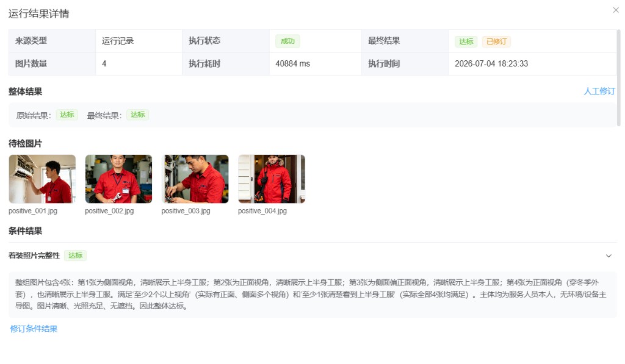625x364 pixels.
Task: Click the 达标 tag after 最终结果: label
Action: click(x=137, y=115)
